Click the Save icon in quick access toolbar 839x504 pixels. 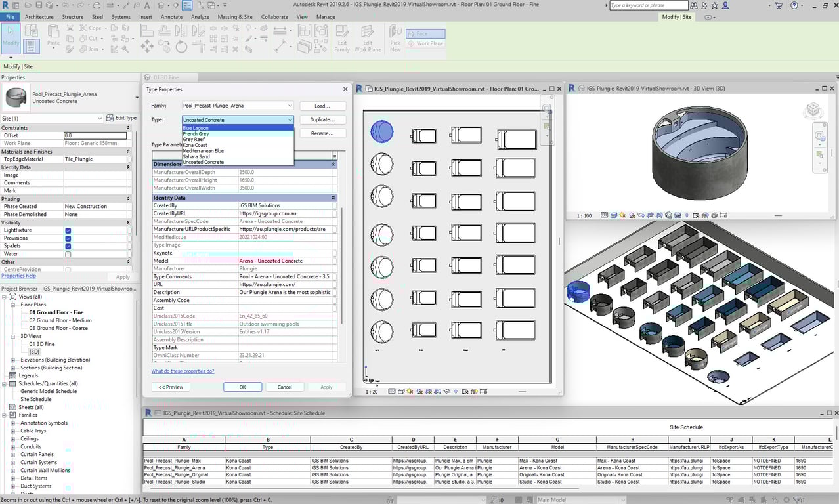39,5
